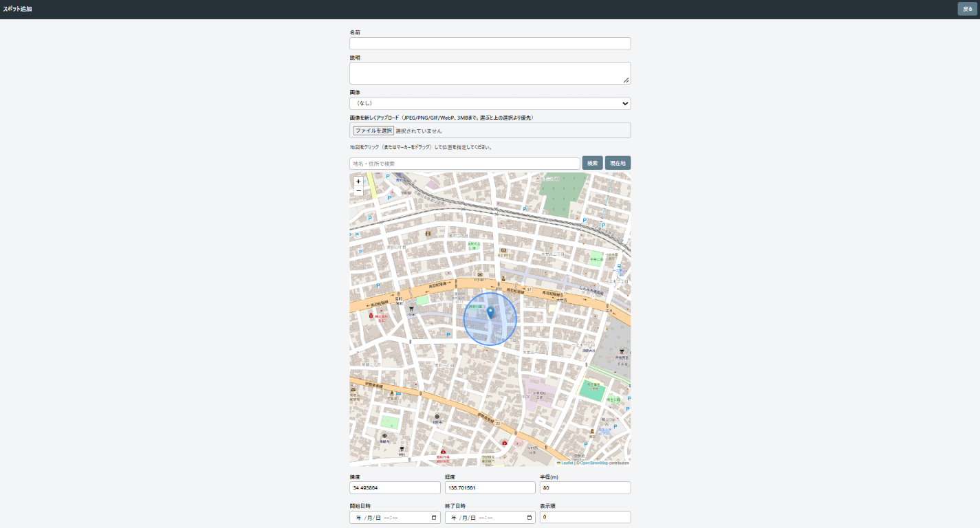Choose a file with ファイルを選択 button
This screenshot has height=528, width=980.
373,131
